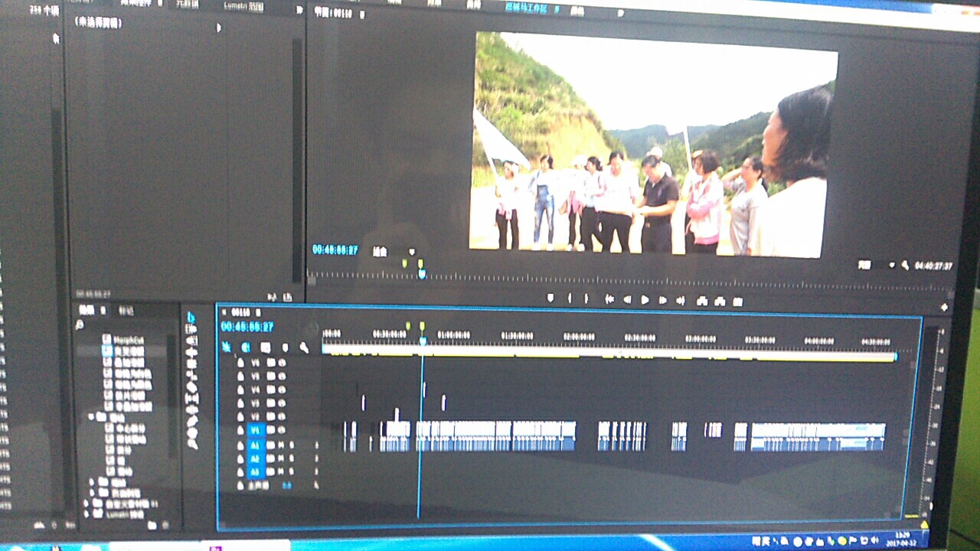
Task: Click the delete icon at the Effects panel bottom
Action: click(x=164, y=525)
